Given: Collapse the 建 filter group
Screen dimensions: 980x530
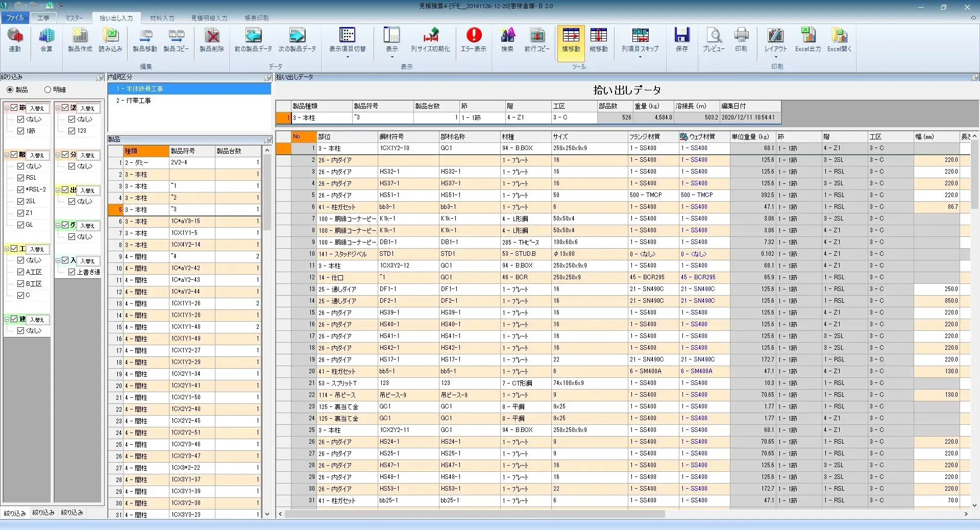Looking at the screenshot, I should coord(7,319).
